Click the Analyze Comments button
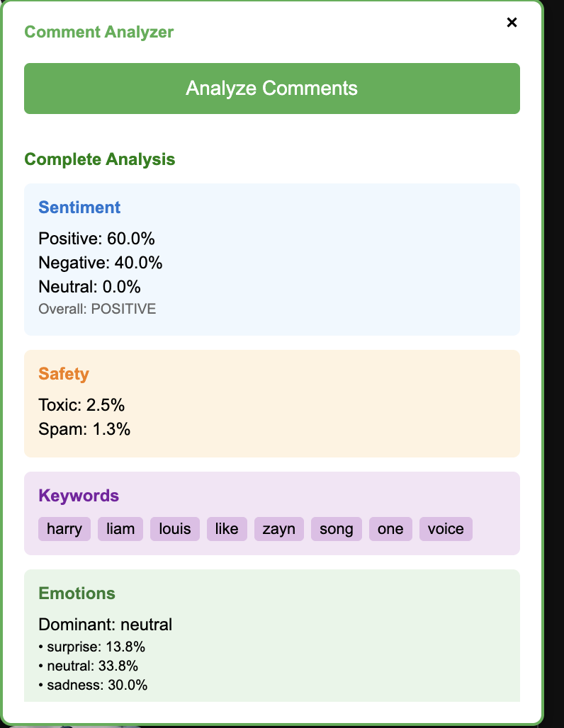564x728 pixels. (272, 88)
